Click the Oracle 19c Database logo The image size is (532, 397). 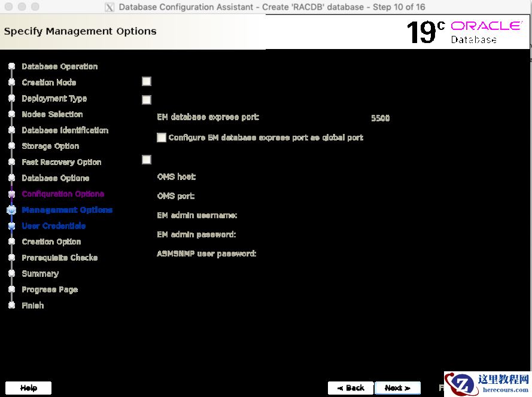pos(464,32)
